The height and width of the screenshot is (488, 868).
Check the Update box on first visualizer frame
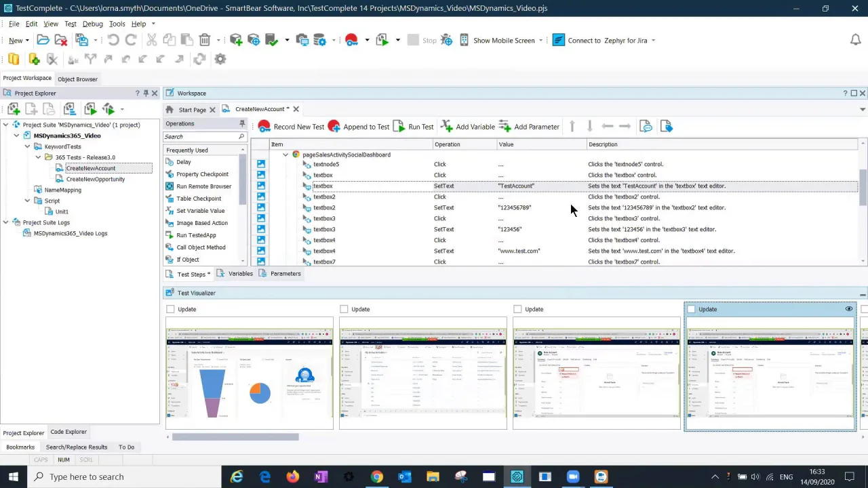(x=171, y=309)
